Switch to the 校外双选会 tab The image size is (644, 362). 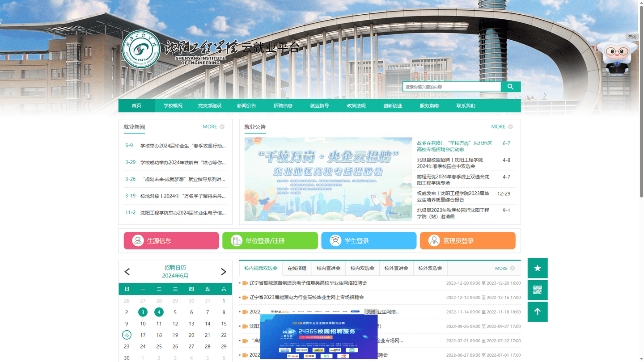pyautogui.click(x=430, y=268)
